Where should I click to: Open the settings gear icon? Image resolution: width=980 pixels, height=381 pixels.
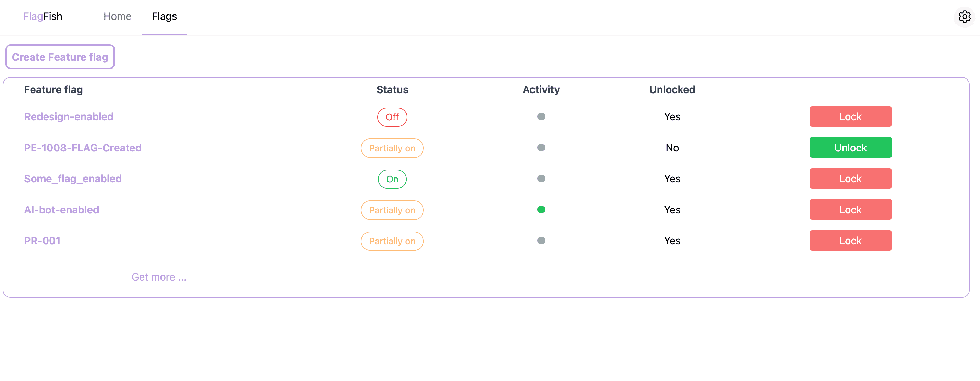[965, 16]
